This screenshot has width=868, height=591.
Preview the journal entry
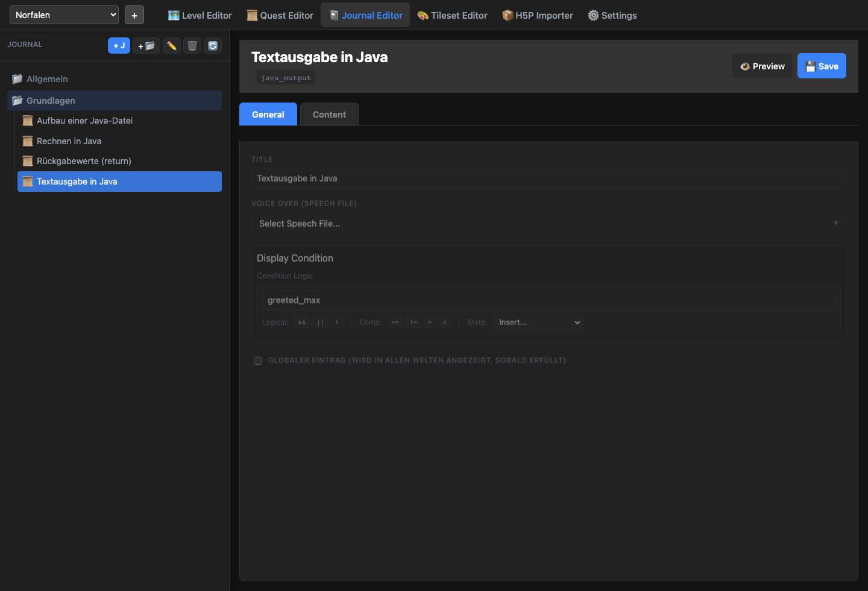[x=762, y=66]
